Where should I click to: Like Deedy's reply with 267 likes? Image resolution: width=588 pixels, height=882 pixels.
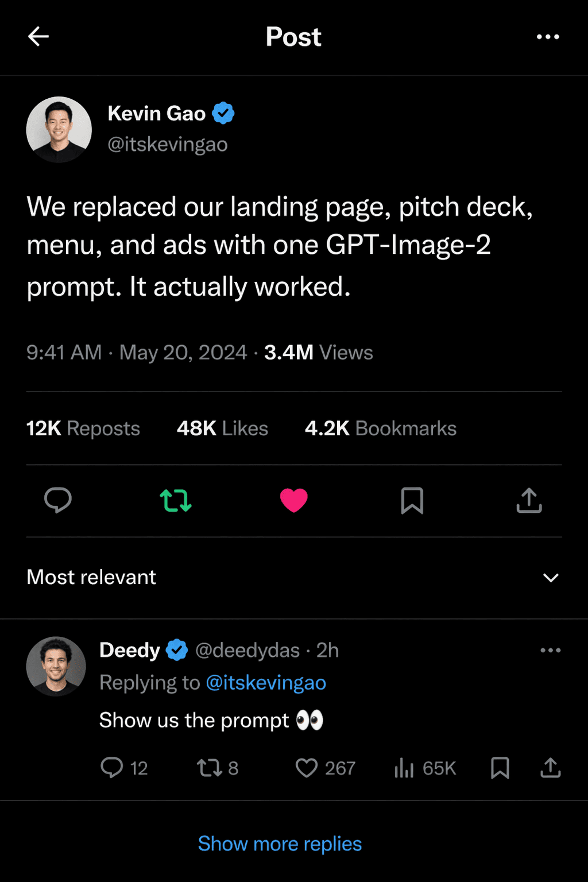coord(307,768)
